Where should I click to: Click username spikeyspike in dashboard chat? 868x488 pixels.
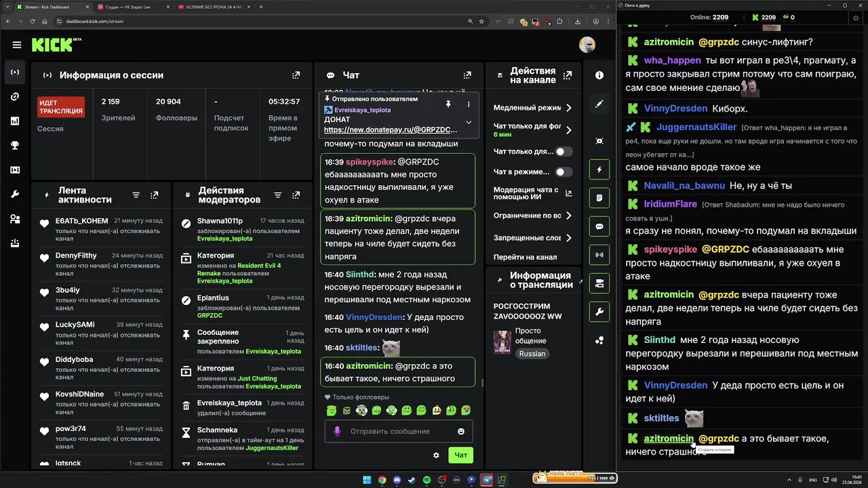point(370,162)
